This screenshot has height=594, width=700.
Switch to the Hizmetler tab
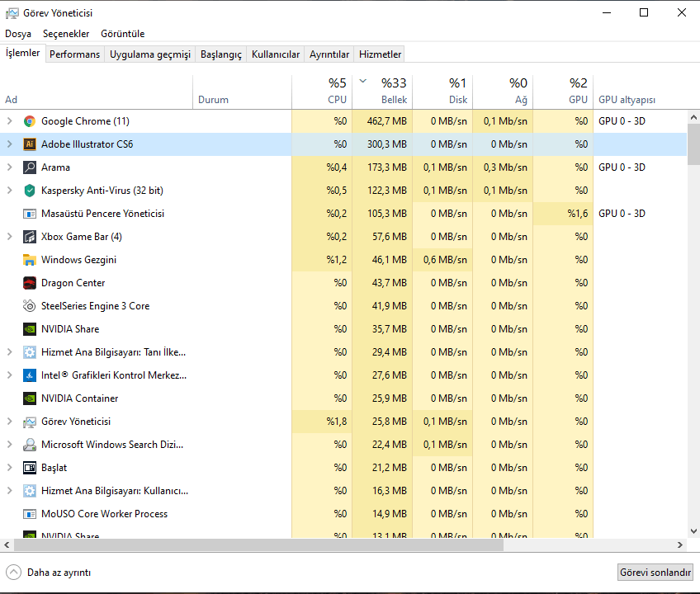[380, 54]
